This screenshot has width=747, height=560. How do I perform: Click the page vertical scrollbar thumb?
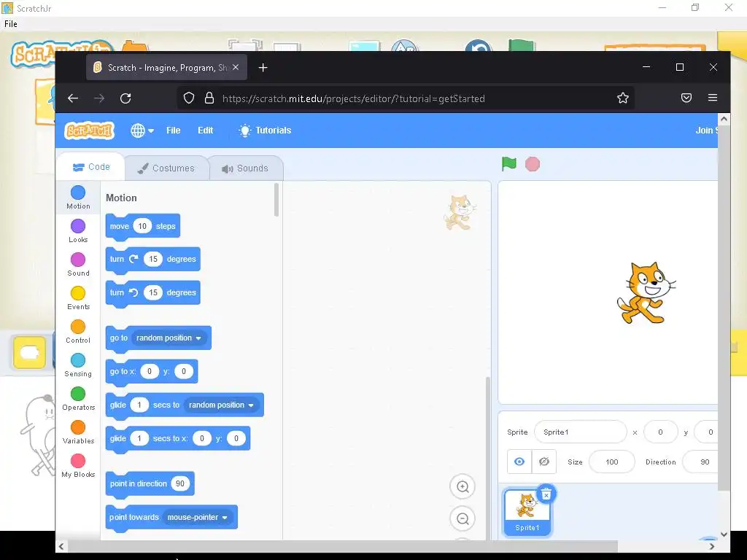coord(724,309)
